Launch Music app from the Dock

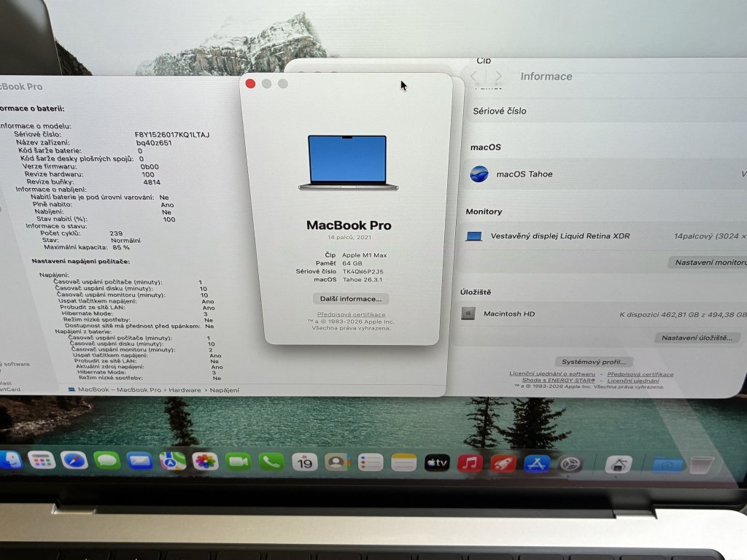(x=469, y=462)
